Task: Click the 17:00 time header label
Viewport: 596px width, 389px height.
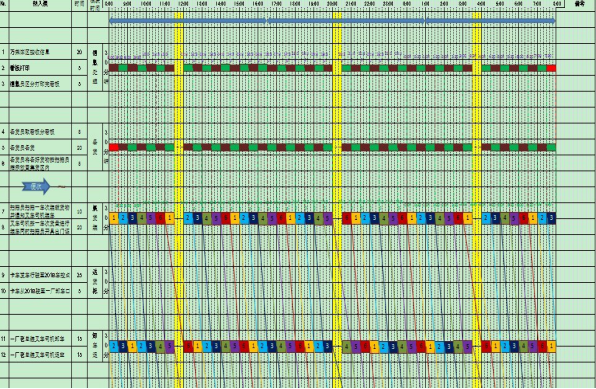Action: point(276,4)
